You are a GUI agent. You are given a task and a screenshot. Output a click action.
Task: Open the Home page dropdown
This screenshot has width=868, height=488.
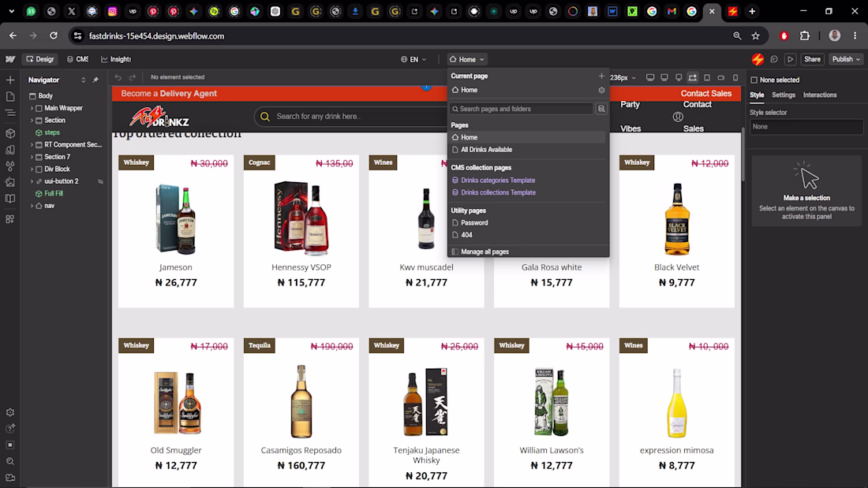[466, 59]
